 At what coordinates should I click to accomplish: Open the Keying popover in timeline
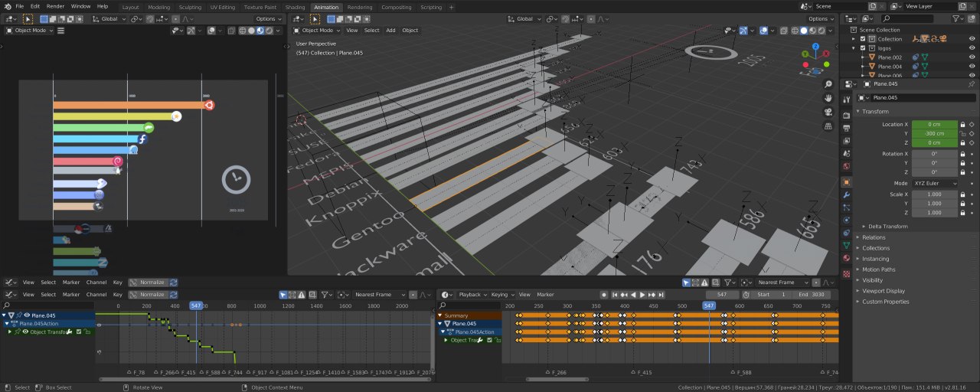501,294
